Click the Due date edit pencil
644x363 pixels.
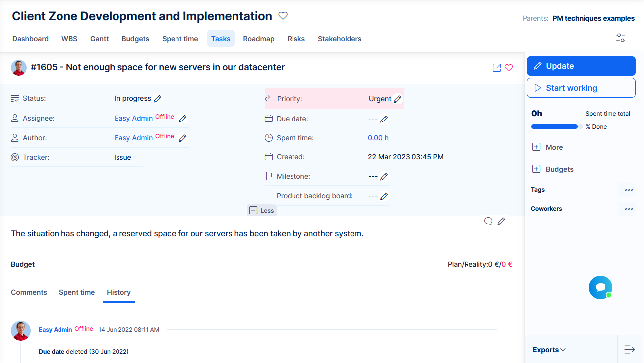click(384, 119)
